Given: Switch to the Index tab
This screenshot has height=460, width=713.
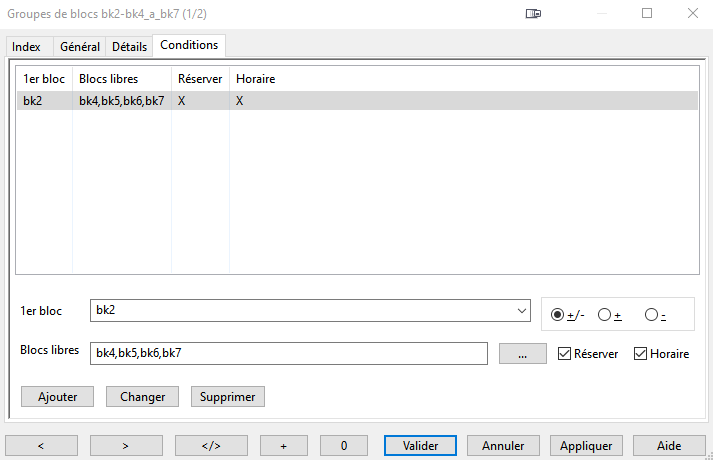Looking at the screenshot, I should click(x=27, y=47).
